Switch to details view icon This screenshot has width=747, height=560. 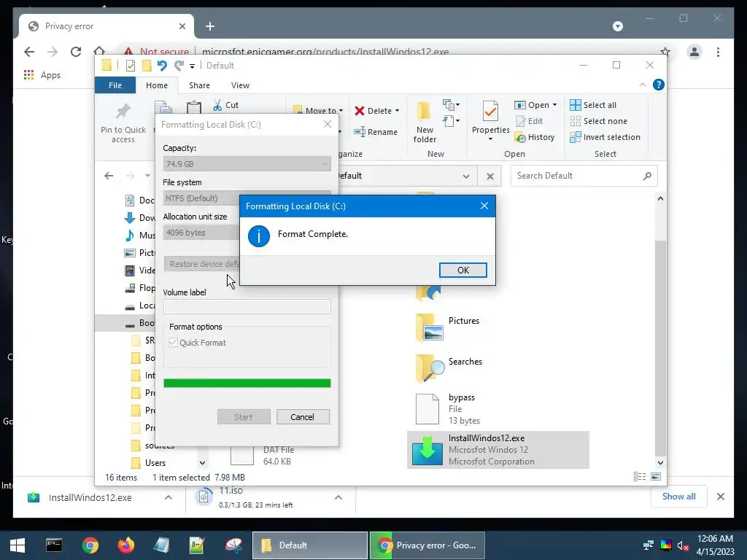click(x=640, y=477)
